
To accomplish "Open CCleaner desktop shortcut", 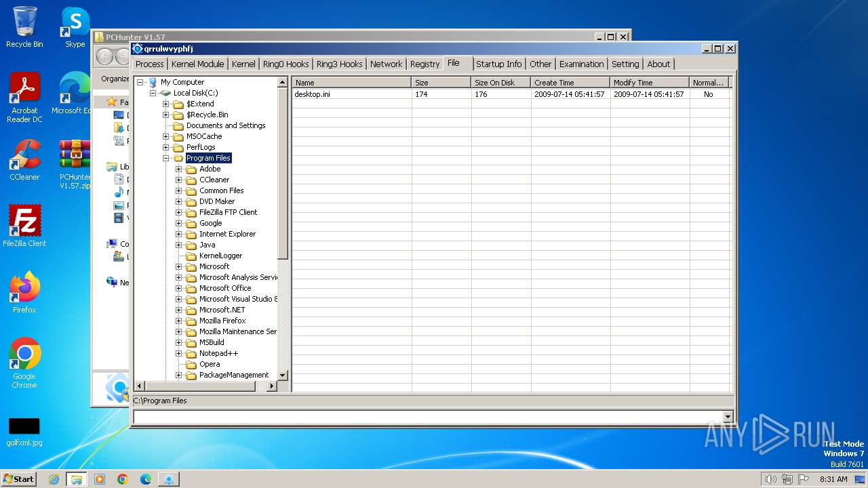I will pos(24,161).
